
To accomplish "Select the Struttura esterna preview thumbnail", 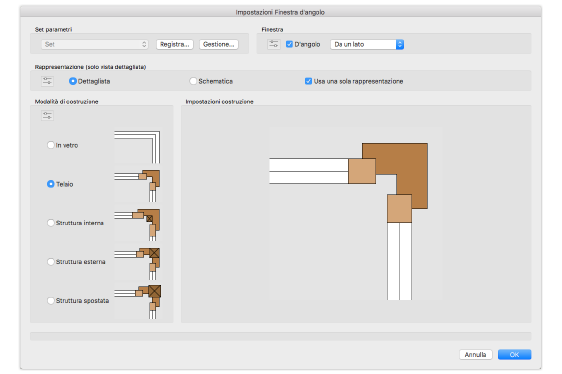I will pos(137,263).
